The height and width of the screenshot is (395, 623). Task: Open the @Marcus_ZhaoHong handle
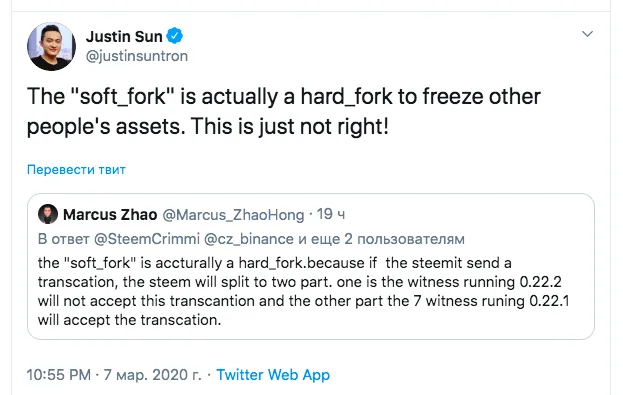pos(233,215)
